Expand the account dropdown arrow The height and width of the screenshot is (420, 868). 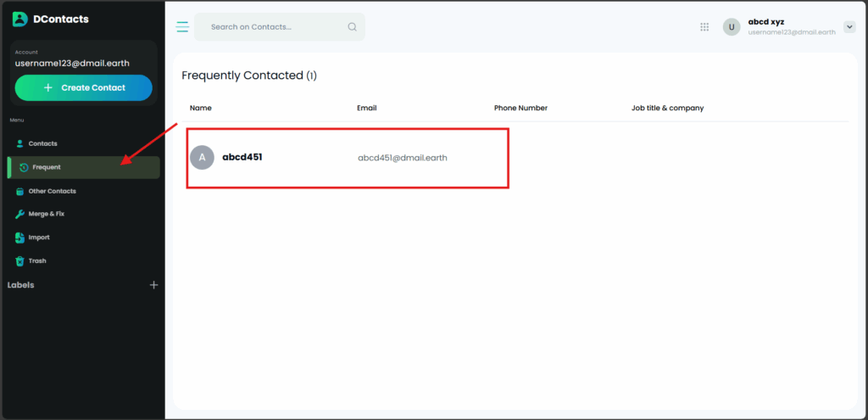coord(849,27)
